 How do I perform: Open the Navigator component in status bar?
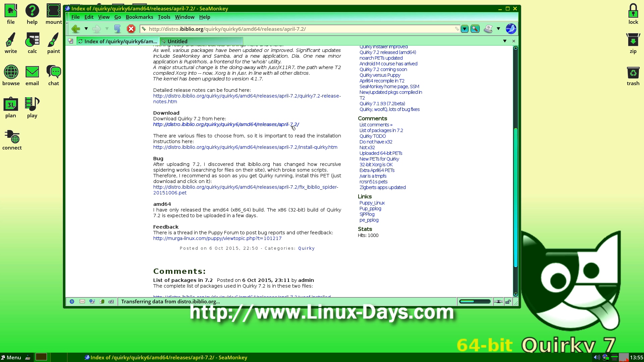[72, 302]
